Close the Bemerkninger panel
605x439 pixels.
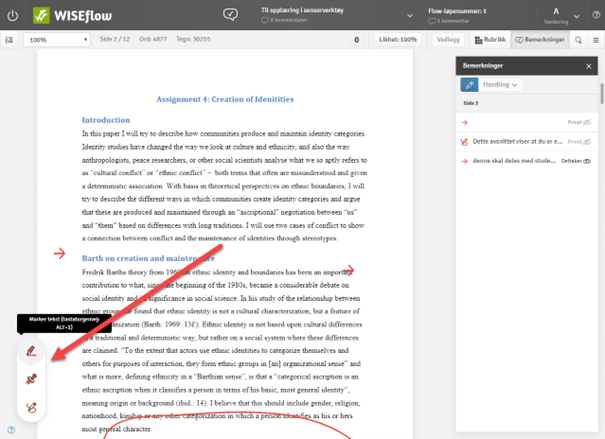pyautogui.click(x=589, y=66)
